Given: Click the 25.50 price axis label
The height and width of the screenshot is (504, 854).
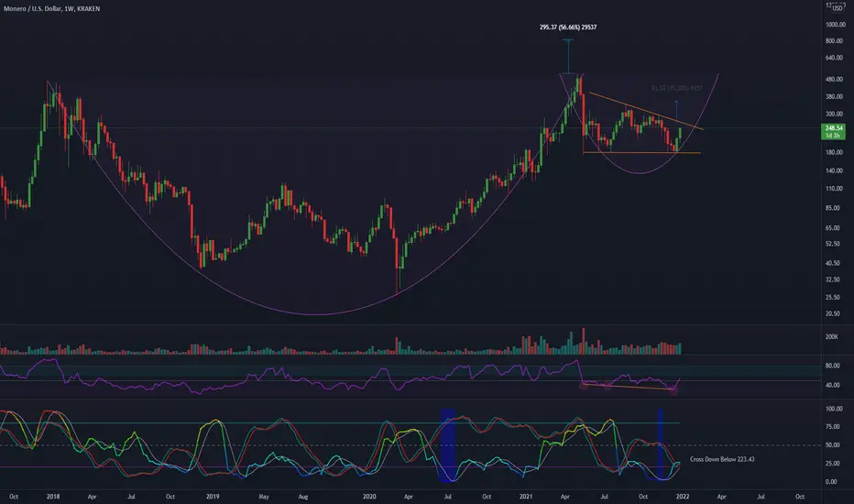Looking at the screenshot, I should point(833,298).
